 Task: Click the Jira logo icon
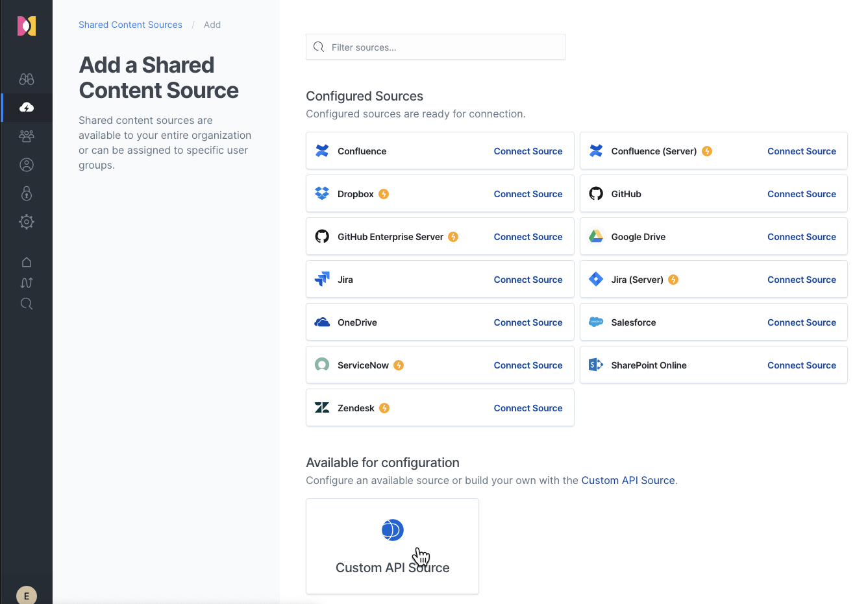click(322, 279)
